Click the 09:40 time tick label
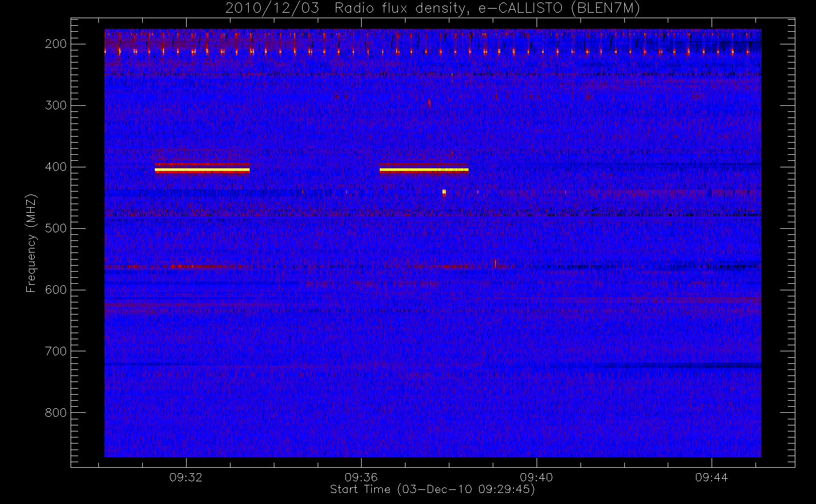 537,477
